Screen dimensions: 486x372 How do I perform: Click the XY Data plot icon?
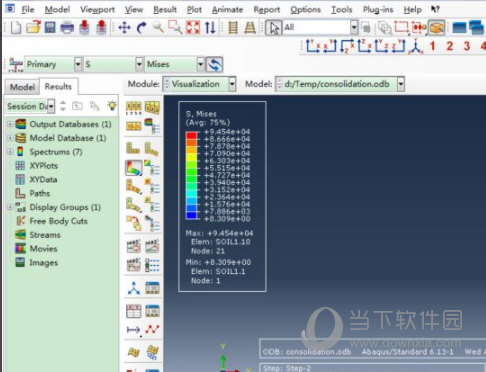(152, 330)
